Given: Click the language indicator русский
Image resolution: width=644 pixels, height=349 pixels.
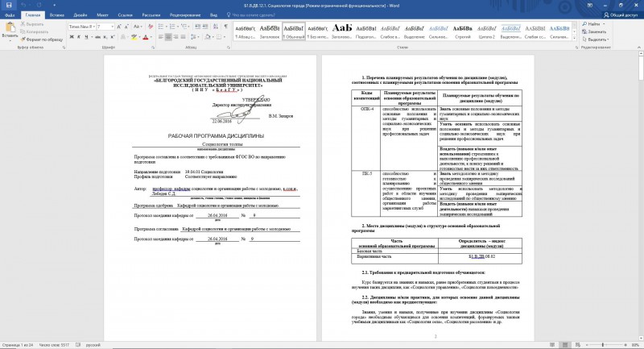Looking at the screenshot, I should pos(93,345).
